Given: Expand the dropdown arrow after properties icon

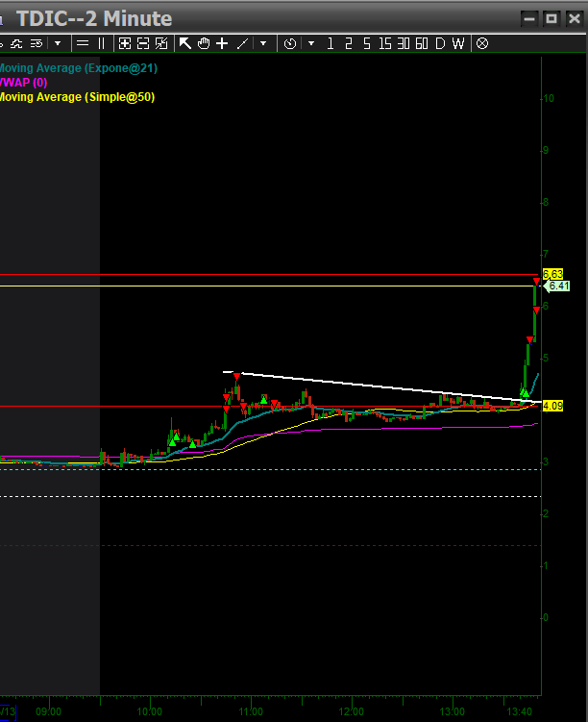Looking at the screenshot, I should pos(58,44).
